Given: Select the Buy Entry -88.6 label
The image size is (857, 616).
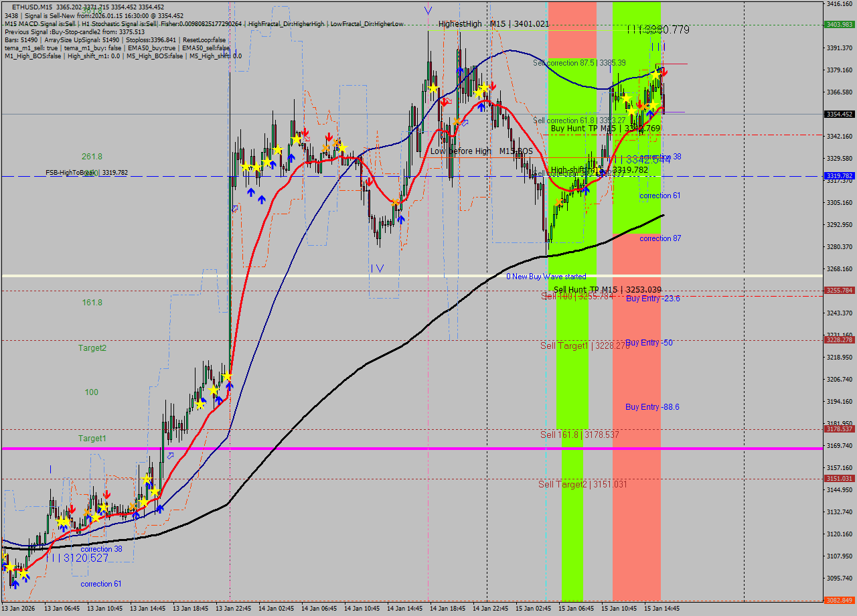Looking at the screenshot, I should (x=652, y=407).
